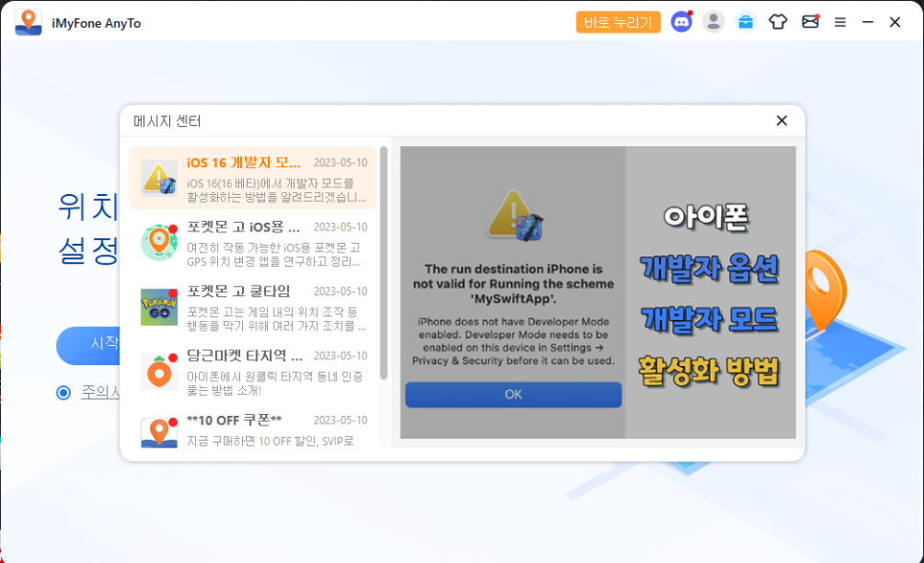Close the iMyFone AnyTo window
The width and height of the screenshot is (924, 563).
(894, 22)
